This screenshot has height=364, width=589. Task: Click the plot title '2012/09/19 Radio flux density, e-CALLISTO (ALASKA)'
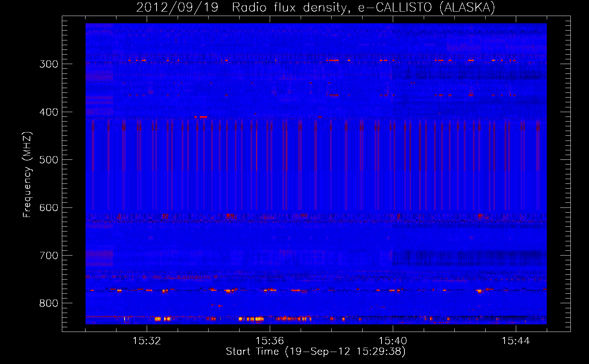pyautogui.click(x=316, y=7)
